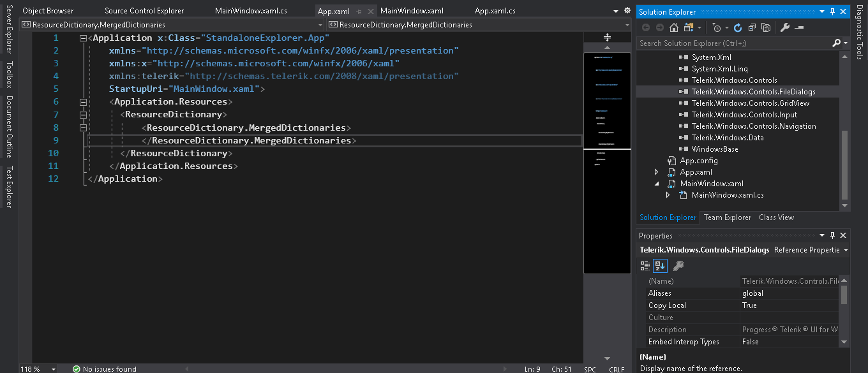Screen dimensions: 868x373
Task: Open the editor tab settings gear
Action: 627,11
